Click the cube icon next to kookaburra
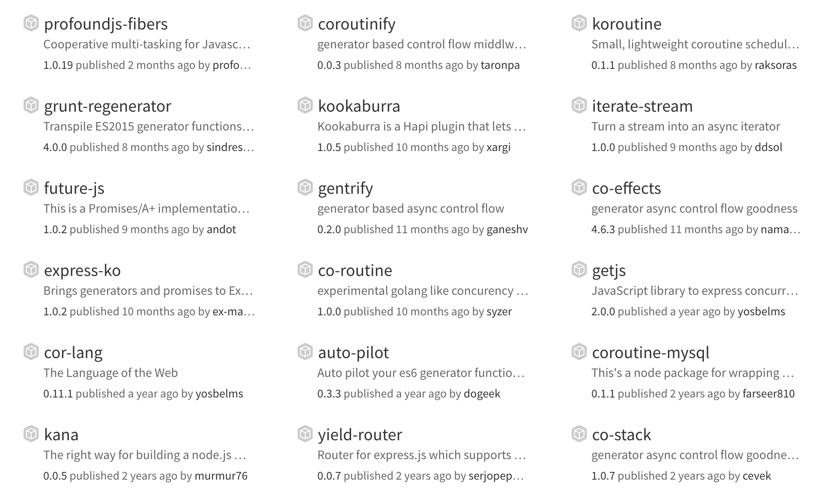Screen dimensions: 829x504 click(x=305, y=105)
